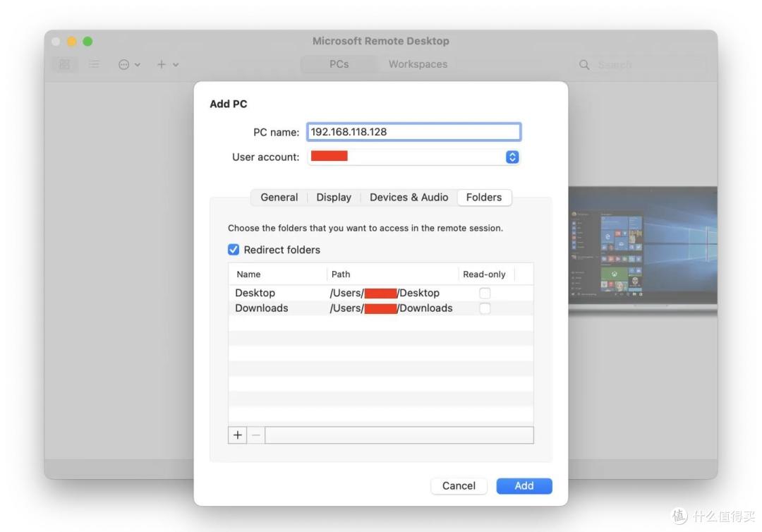Remove folder with minus button
The height and width of the screenshot is (532, 762).
point(256,435)
